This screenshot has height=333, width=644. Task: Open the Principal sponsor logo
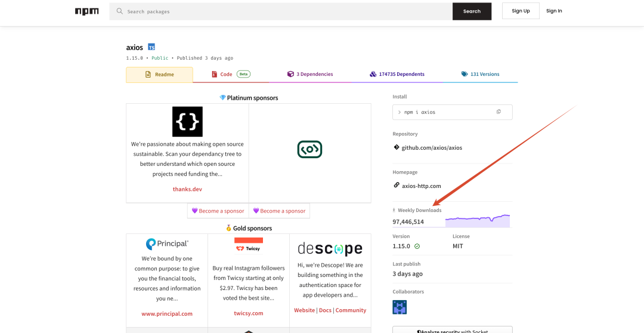pos(167,243)
